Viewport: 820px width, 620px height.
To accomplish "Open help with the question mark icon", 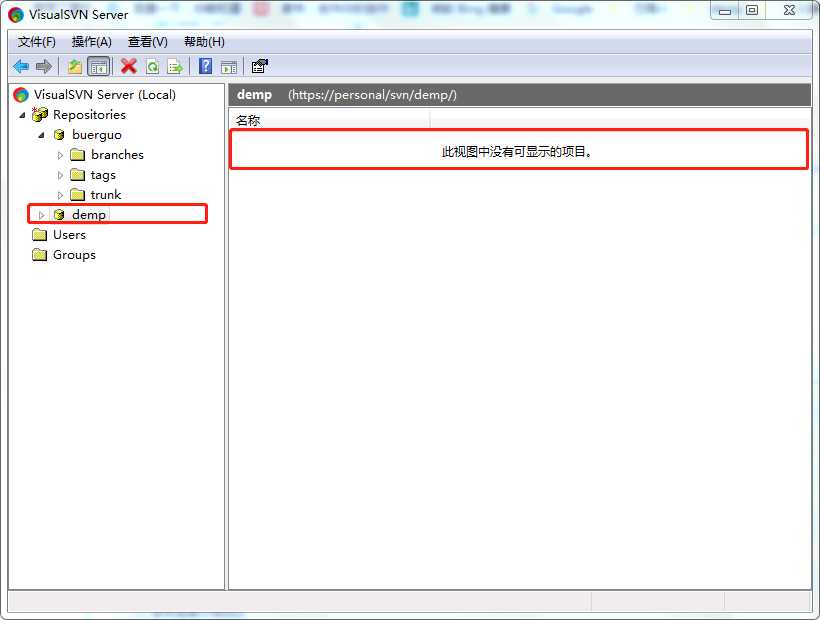I will (x=206, y=66).
